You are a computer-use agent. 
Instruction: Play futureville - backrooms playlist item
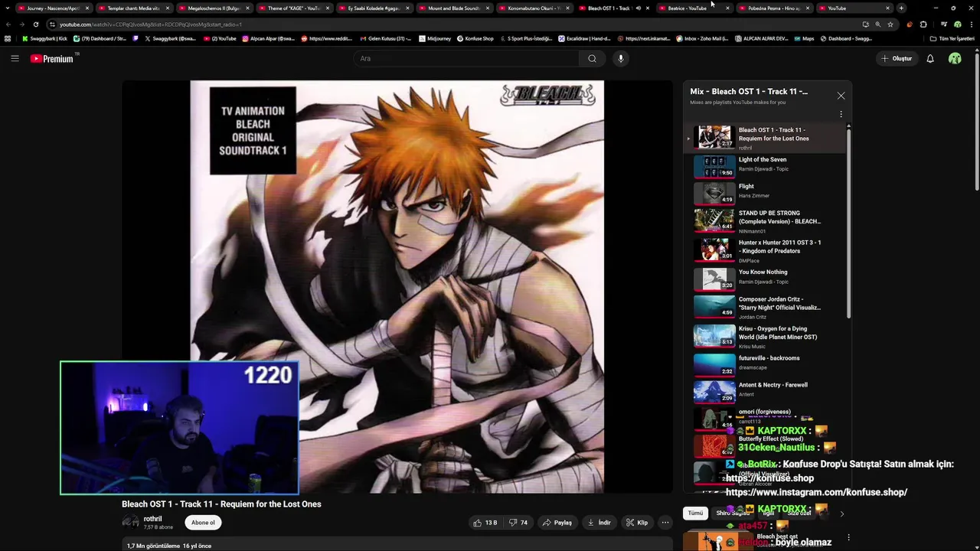click(x=766, y=365)
